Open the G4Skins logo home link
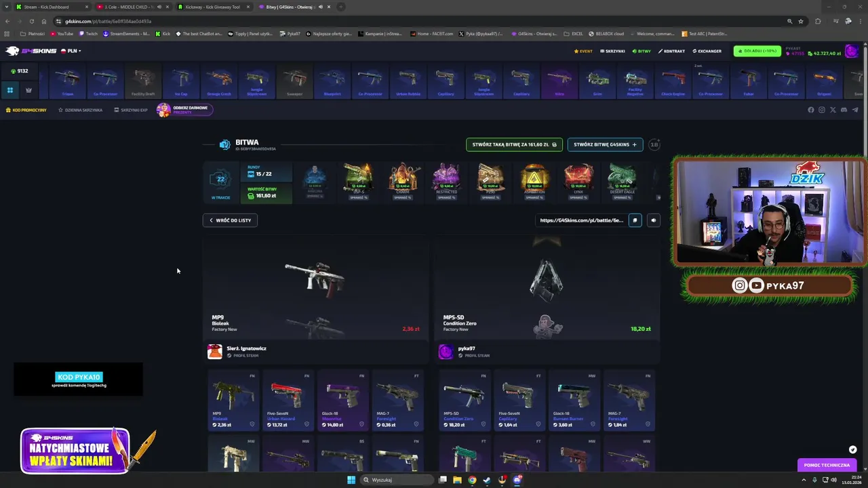Screen dimensions: 868x488 [x=31, y=51]
